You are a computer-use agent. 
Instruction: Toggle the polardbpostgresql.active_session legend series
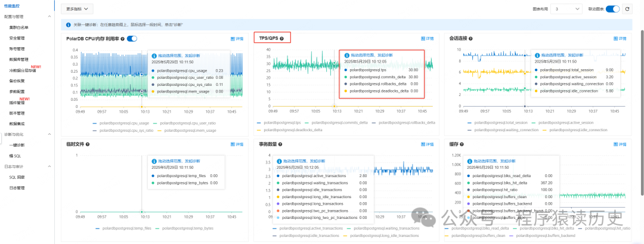pyautogui.click(x=564, y=122)
